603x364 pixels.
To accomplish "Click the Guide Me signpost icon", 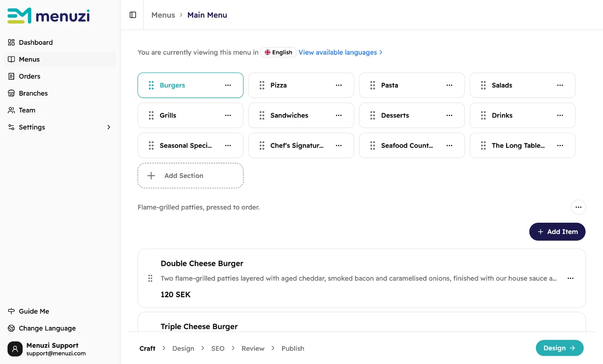I will point(12,311).
